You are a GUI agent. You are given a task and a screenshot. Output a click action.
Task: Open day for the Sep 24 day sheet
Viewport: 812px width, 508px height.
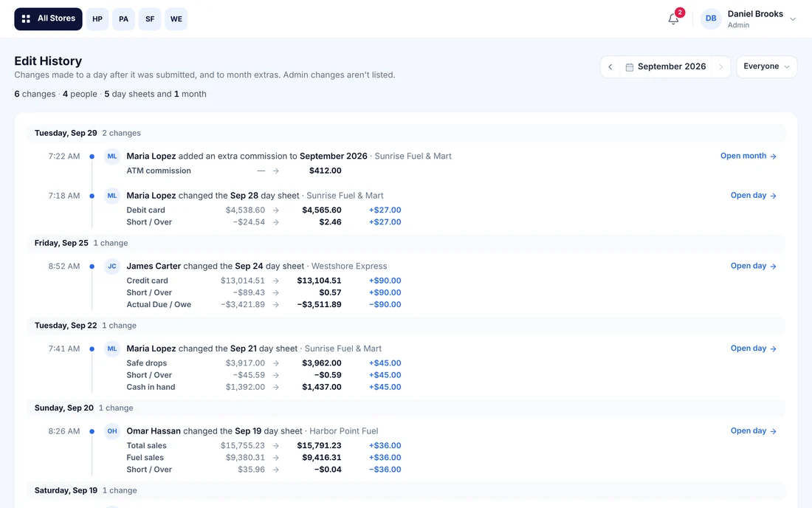754,266
